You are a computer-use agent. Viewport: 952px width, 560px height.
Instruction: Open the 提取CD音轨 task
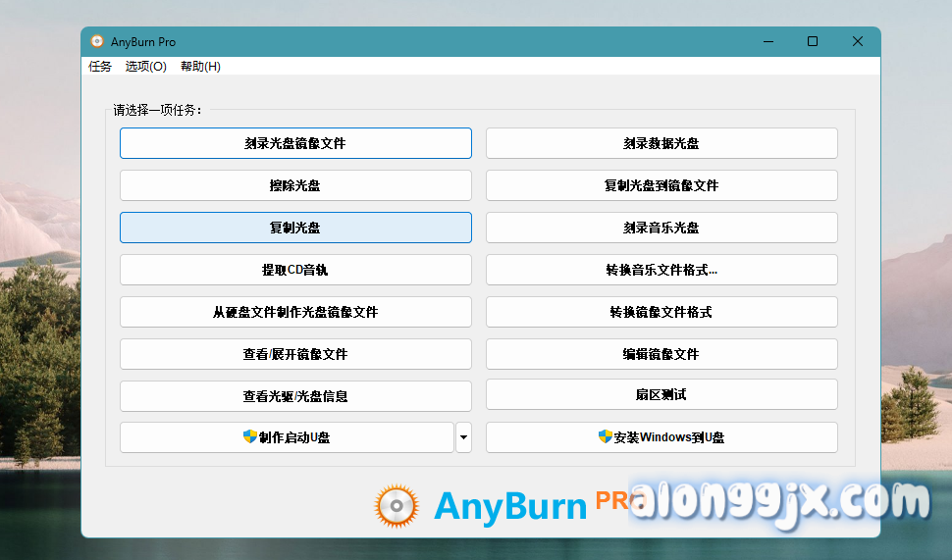click(295, 270)
